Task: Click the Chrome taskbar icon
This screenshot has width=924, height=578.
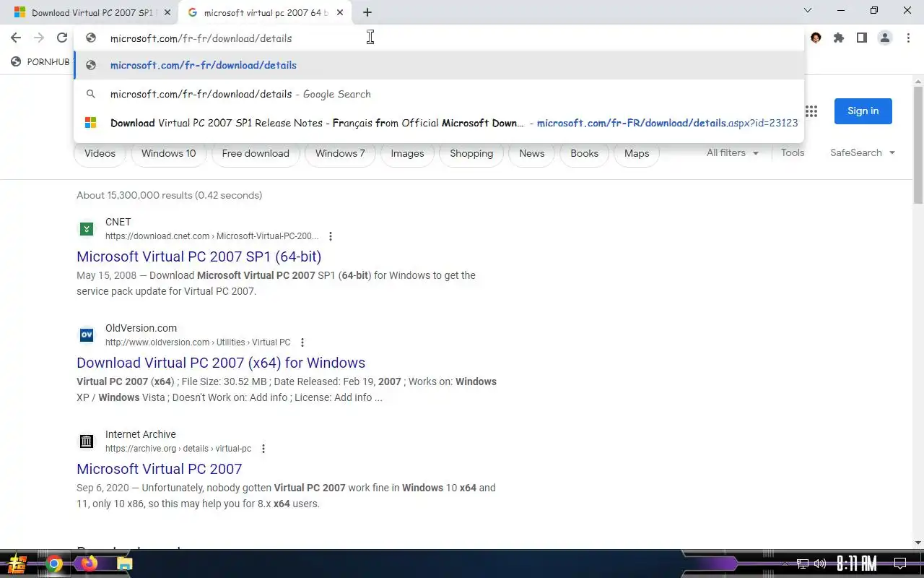Action: (54, 564)
